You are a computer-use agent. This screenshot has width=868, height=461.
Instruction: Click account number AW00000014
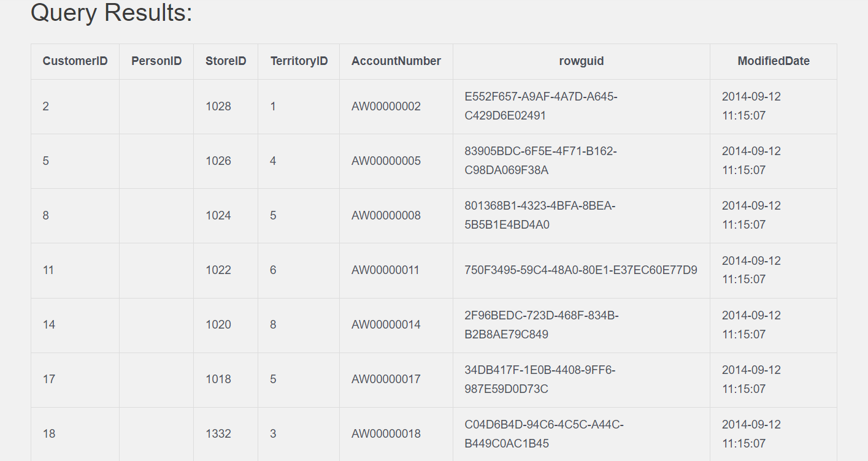click(x=386, y=325)
